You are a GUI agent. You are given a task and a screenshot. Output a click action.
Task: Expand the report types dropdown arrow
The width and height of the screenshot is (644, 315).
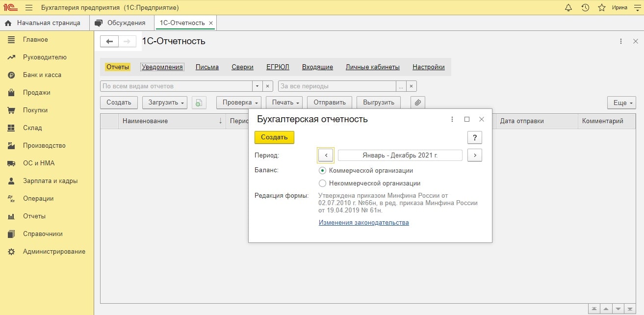click(x=258, y=86)
